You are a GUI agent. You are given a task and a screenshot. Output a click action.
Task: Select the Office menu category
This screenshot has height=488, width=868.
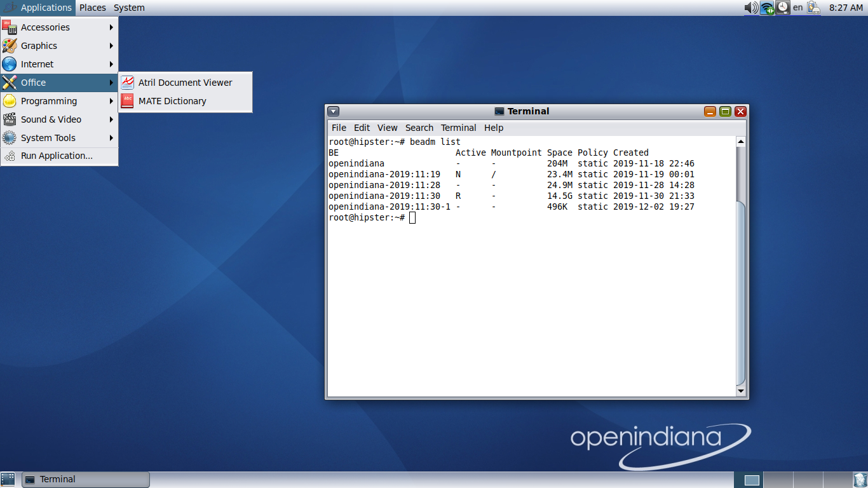60,83
